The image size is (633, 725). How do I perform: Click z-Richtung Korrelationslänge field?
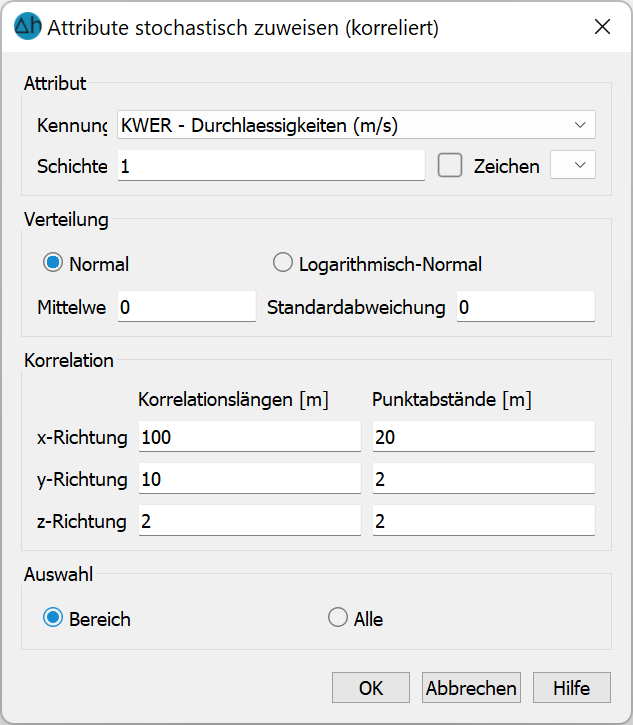click(x=250, y=521)
